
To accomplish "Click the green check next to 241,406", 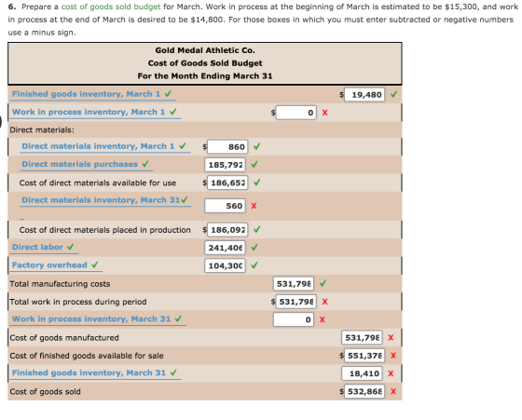I will point(254,248).
